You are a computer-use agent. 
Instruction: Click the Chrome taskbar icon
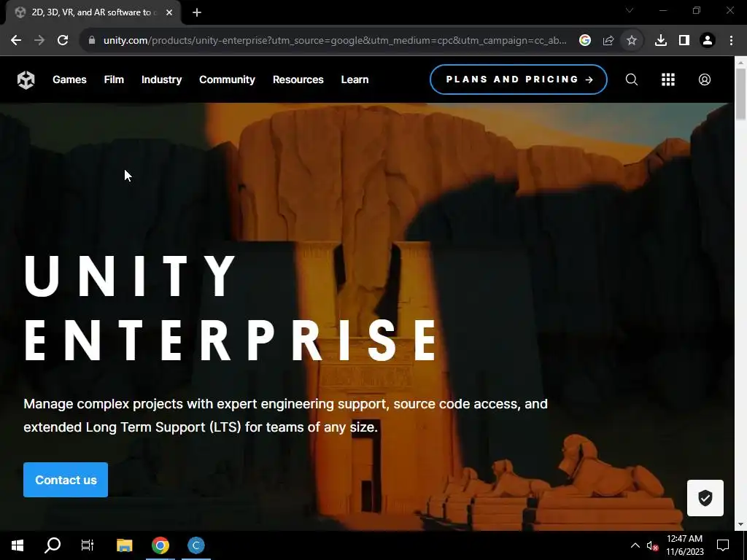pyautogui.click(x=160, y=545)
